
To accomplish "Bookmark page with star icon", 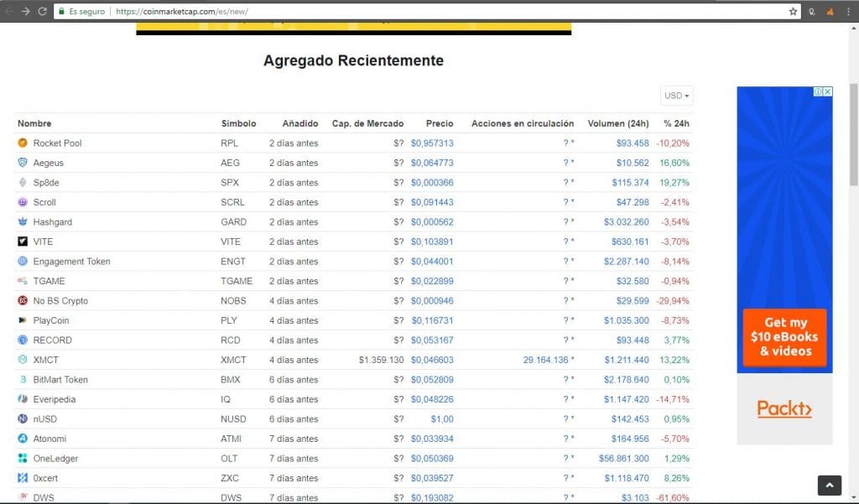I will tap(793, 11).
